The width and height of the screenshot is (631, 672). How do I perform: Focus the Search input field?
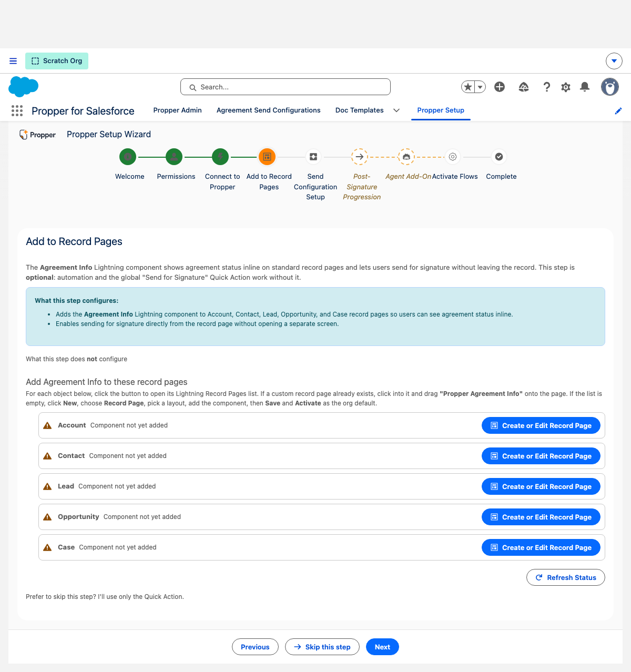286,87
